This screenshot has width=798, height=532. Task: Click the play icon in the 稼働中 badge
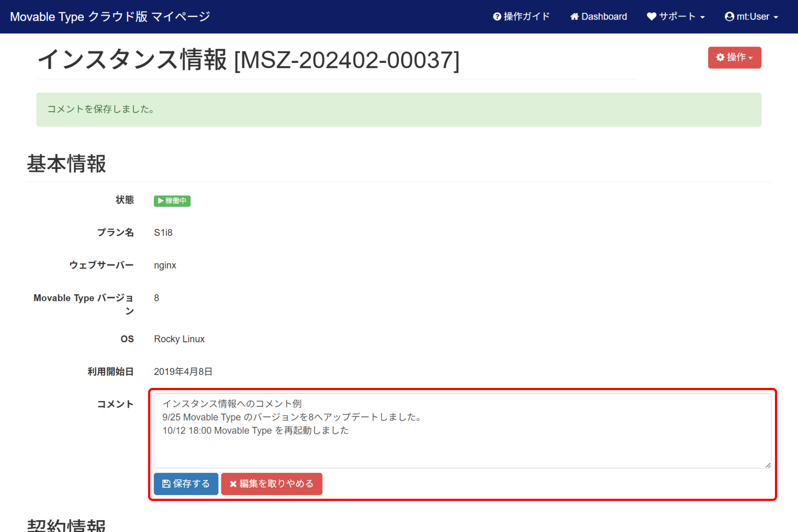(160, 201)
